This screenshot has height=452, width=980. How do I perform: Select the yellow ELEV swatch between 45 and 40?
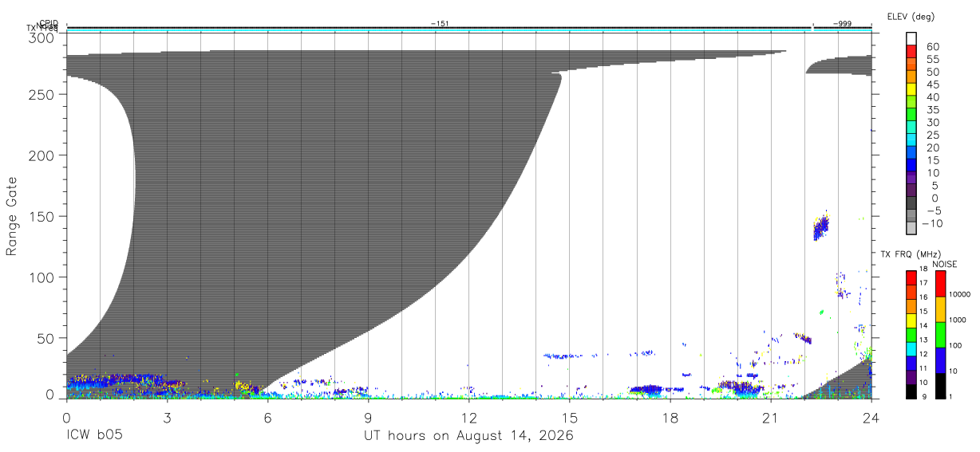pos(911,90)
